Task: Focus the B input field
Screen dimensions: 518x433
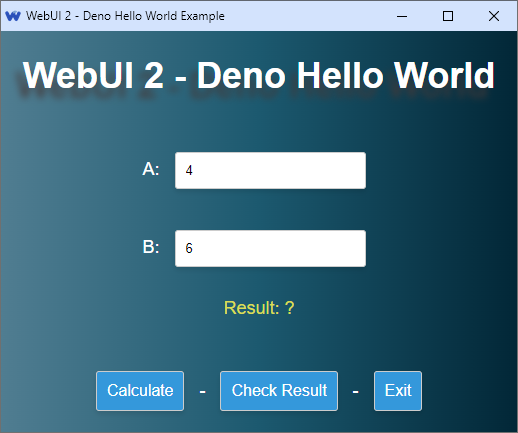Action: pos(270,248)
